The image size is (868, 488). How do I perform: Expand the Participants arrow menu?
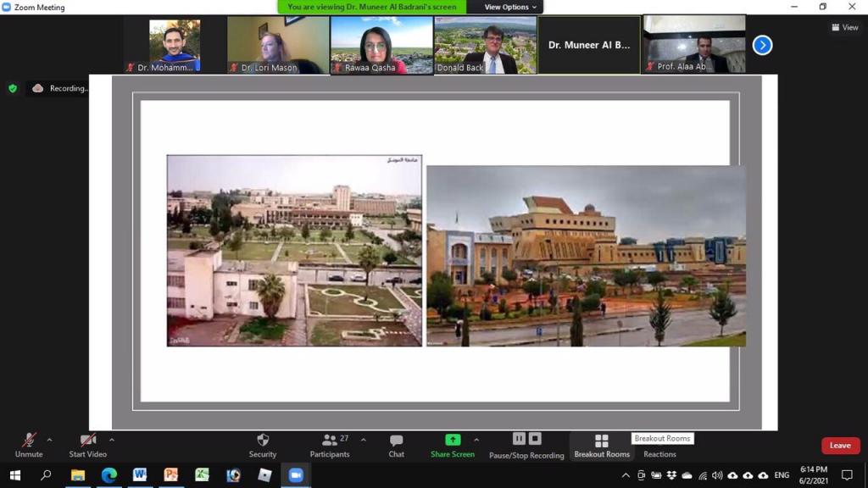(364, 440)
